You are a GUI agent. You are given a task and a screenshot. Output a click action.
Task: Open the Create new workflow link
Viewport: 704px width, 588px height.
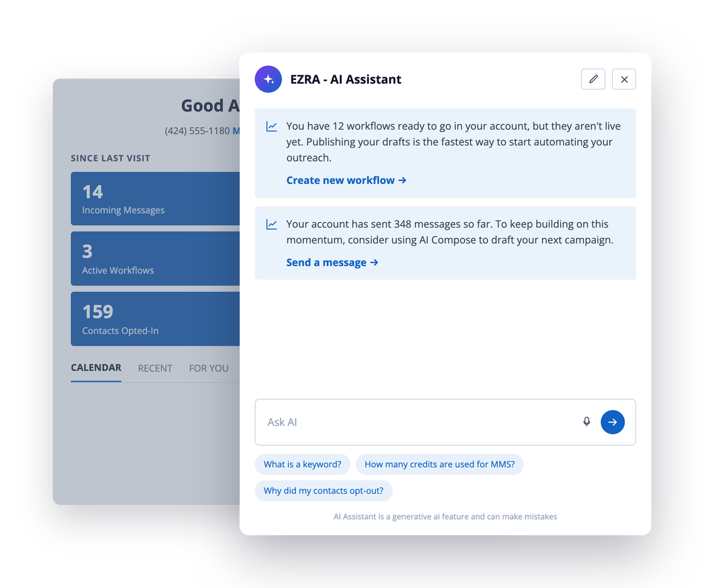[346, 180]
